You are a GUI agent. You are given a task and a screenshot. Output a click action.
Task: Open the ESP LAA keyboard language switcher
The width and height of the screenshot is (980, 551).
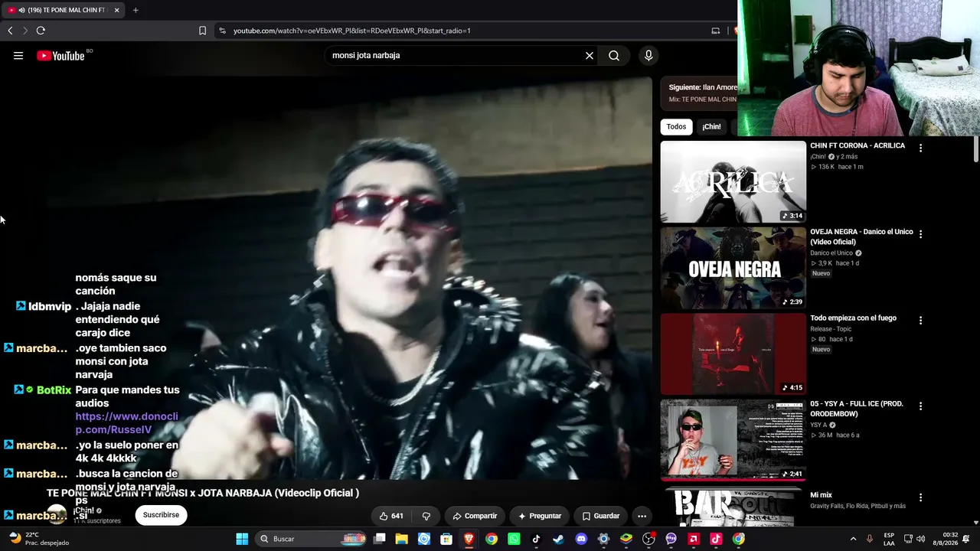(x=889, y=539)
